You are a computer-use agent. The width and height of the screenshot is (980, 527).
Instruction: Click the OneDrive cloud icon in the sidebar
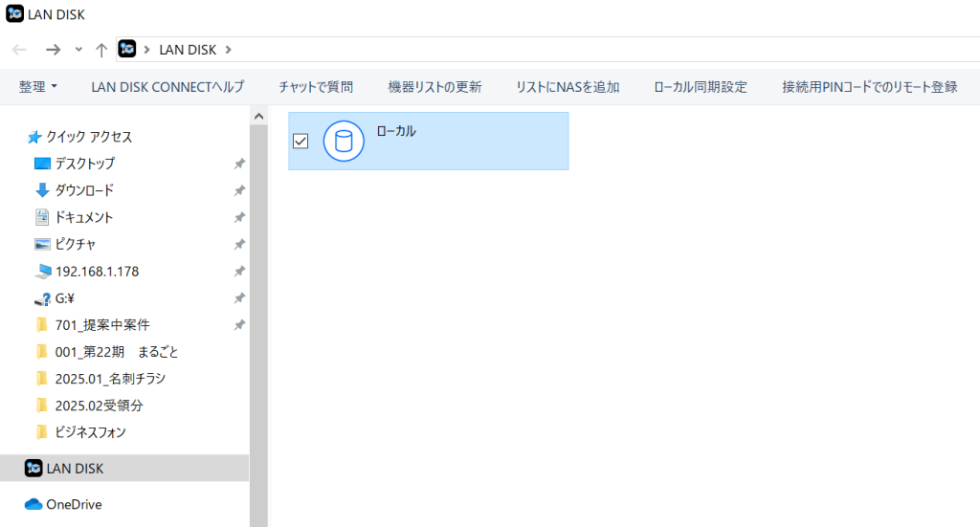point(33,504)
